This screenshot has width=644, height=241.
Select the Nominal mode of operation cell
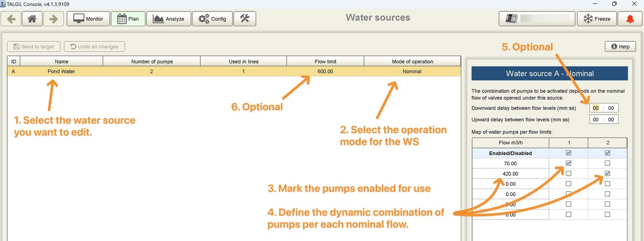(412, 71)
